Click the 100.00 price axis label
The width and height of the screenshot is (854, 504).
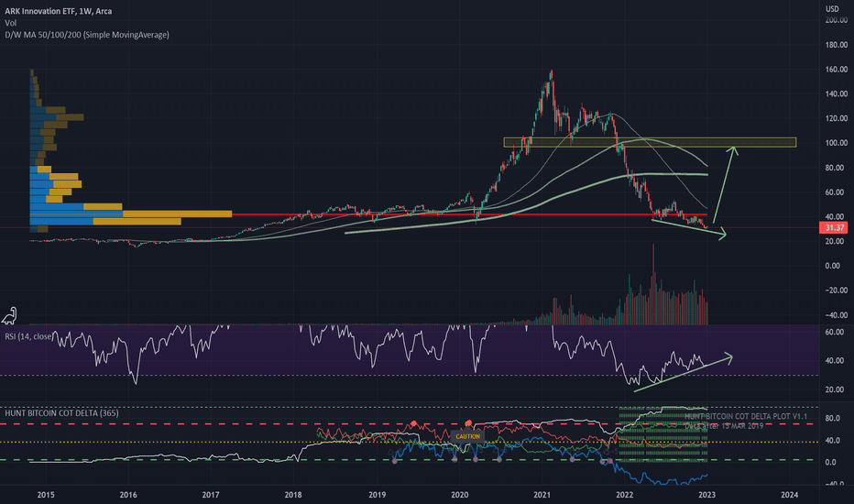pos(836,143)
